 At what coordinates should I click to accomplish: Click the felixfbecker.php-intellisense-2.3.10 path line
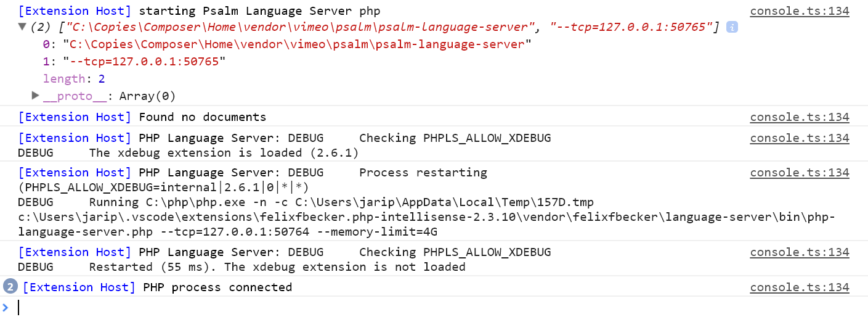pos(426,217)
